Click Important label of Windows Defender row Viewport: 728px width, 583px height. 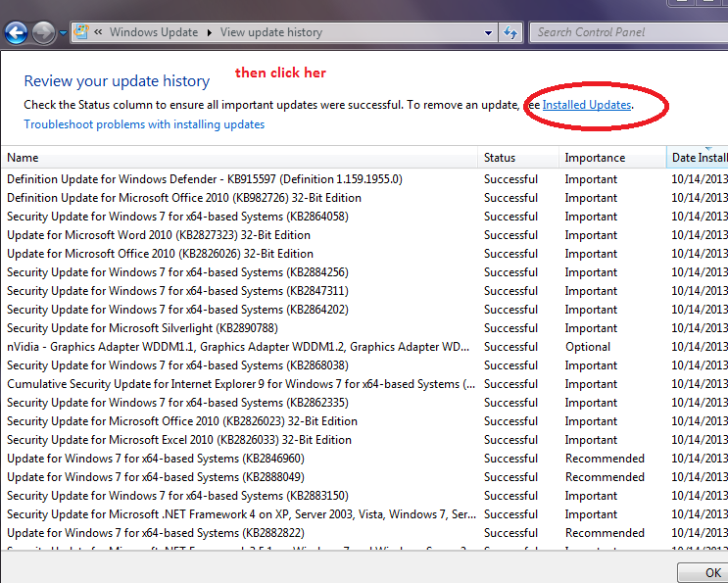click(x=591, y=179)
